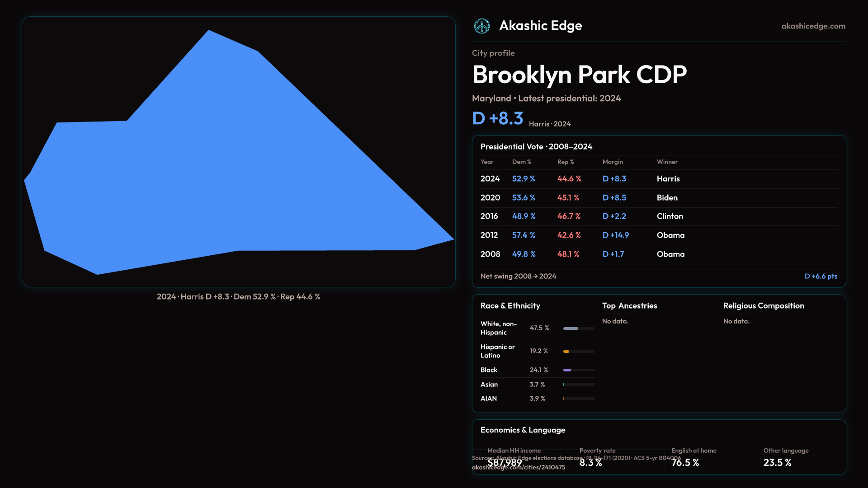Select the 2008 Obama result row
This screenshot has height=488, width=868.
tap(658, 254)
